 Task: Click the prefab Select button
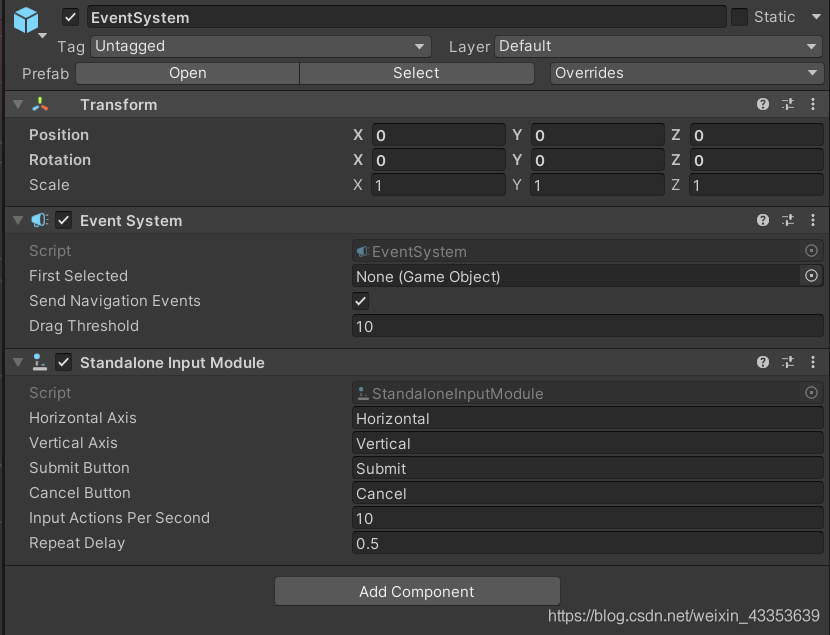pos(416,73)
